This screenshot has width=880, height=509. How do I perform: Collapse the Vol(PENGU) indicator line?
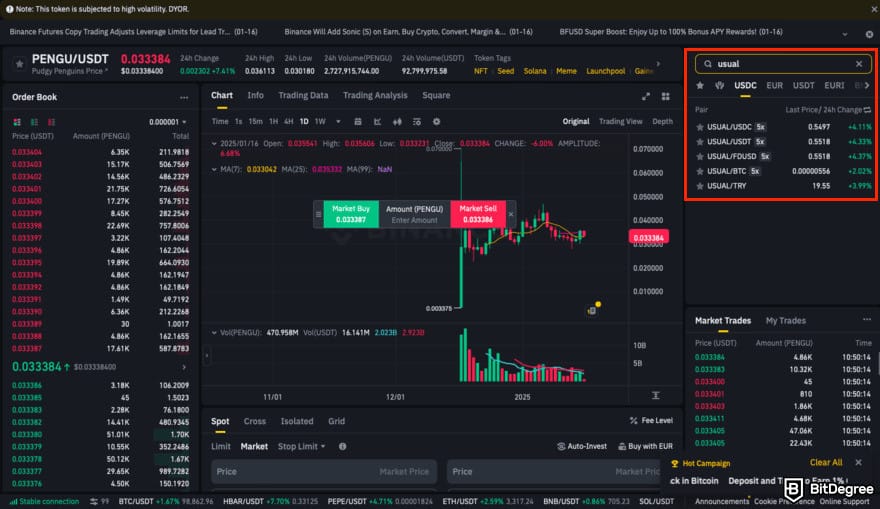214,332
